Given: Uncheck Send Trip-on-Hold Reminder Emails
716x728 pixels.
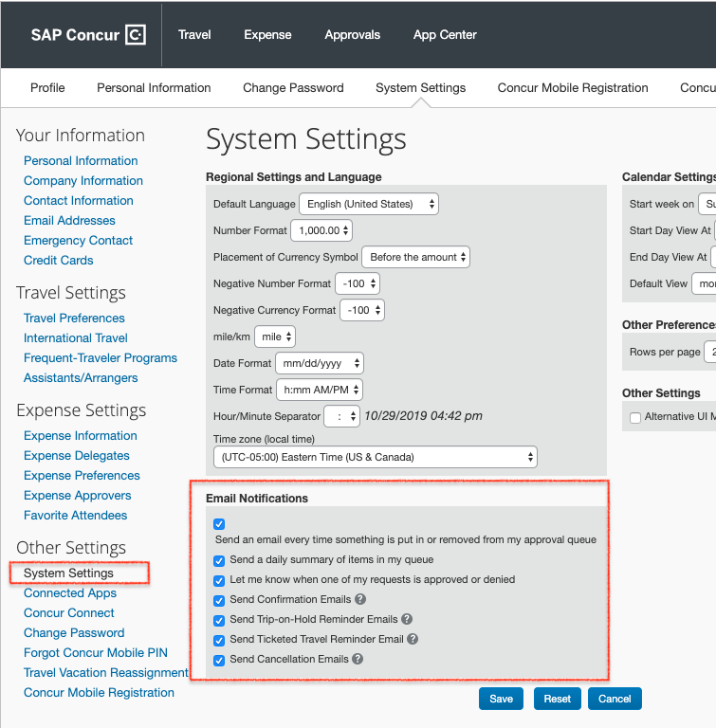Looking at the screenshot, I should (219, 621).
